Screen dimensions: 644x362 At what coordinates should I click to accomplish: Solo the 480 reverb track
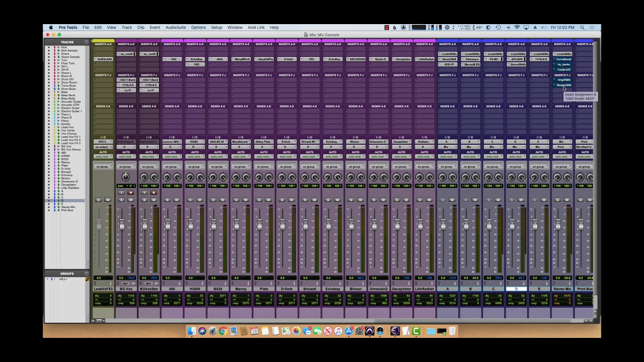pyautogui.click(x=167, y=200)
